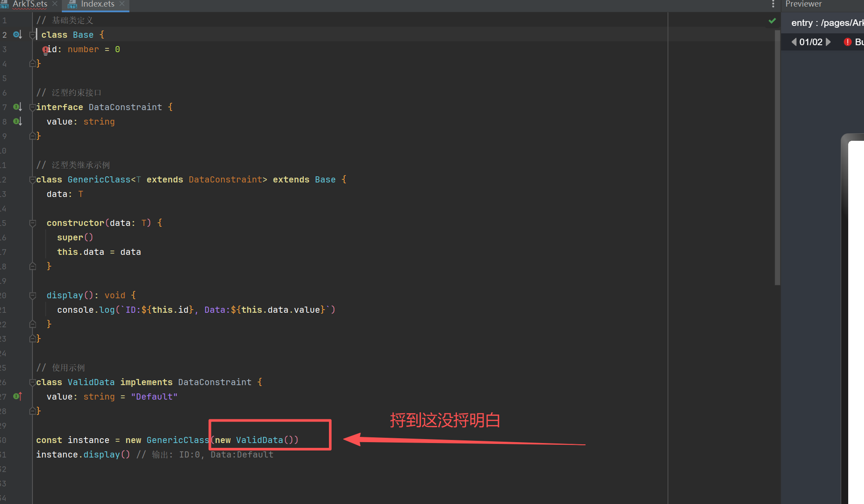Click the red error lightbulb on line 3

click(x=45, y=50)
